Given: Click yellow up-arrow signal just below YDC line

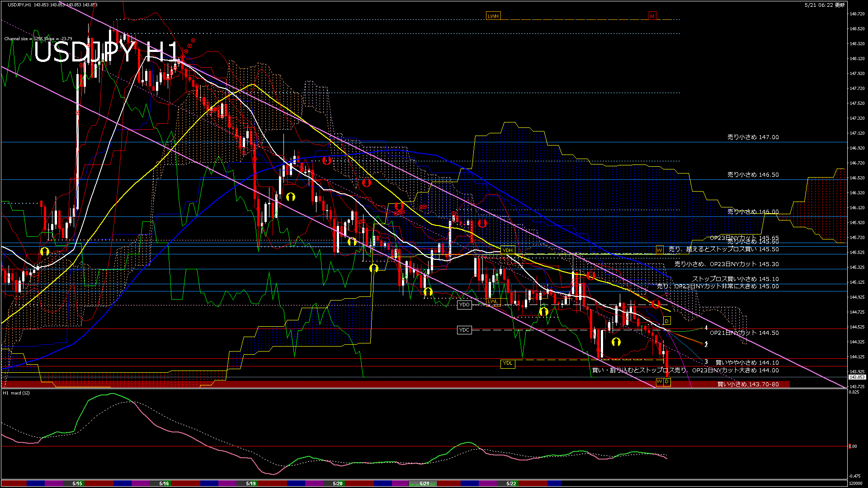Looking at the screenshot, I should pyautogui.click(x=616, y=342).
